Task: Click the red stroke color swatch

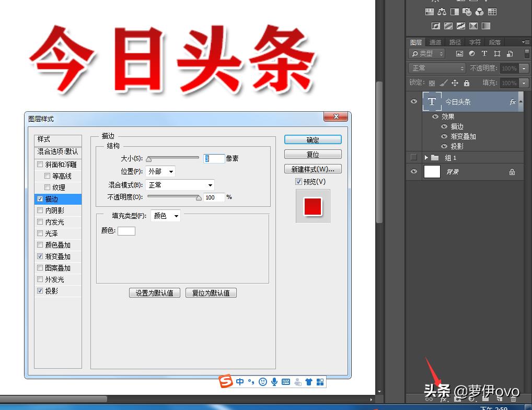Action: click(312, 206)
